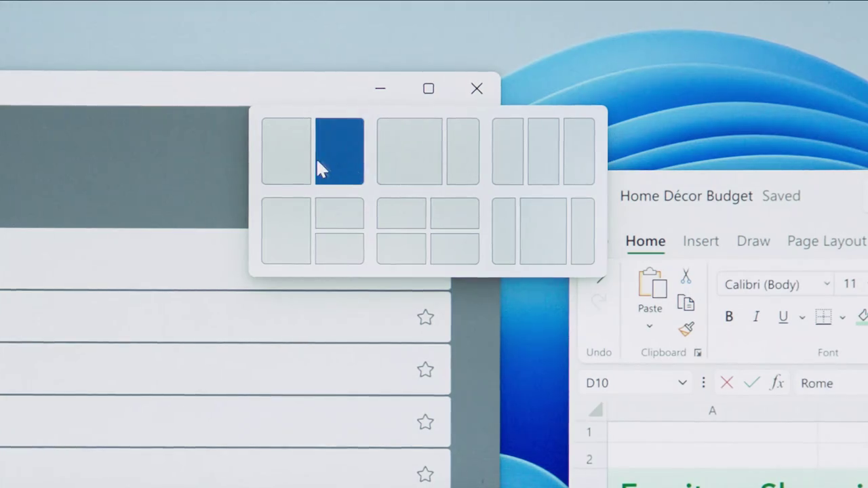Toggle bold formatting in the Font group

729,317
